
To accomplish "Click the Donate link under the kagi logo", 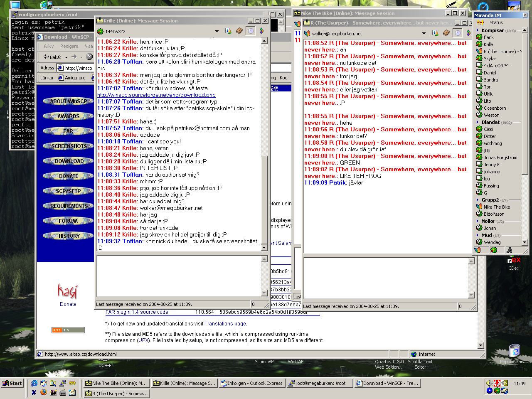I will (68, 304).
